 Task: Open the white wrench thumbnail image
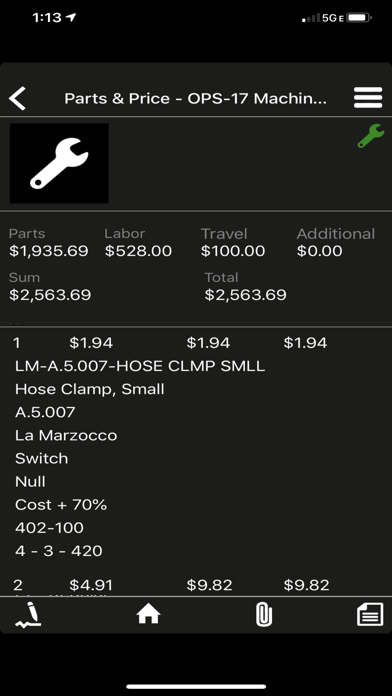coord(59,163)
